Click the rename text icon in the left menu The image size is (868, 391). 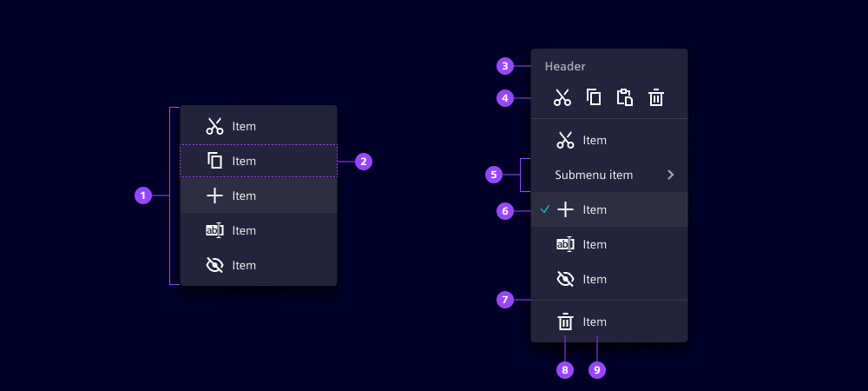[214, 230]
